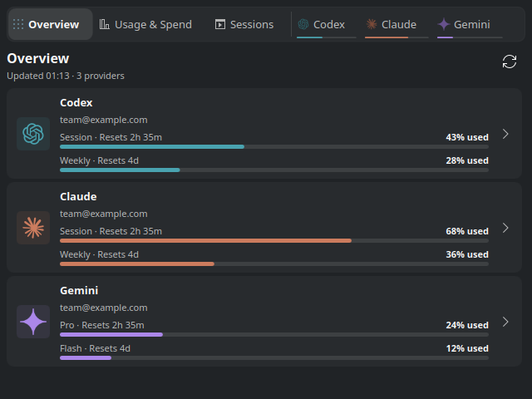
Task: Click the bar chart icon for Usage & Spend
Action: coord(104,24)
